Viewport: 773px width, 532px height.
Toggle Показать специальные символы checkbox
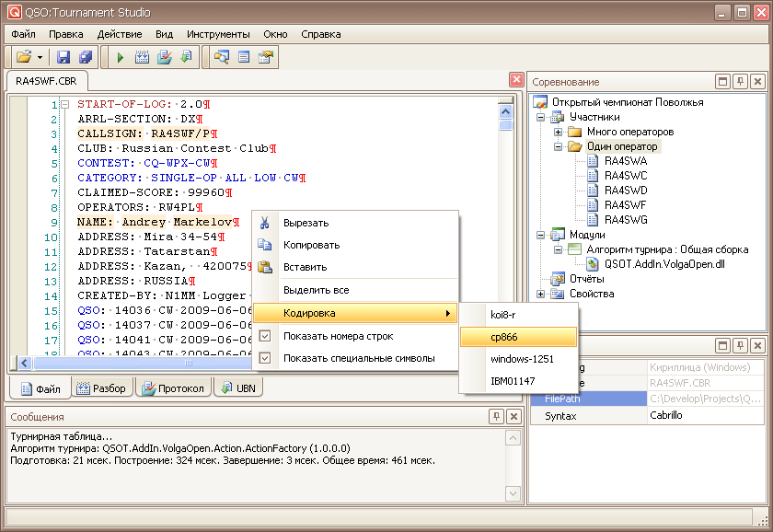265,358
